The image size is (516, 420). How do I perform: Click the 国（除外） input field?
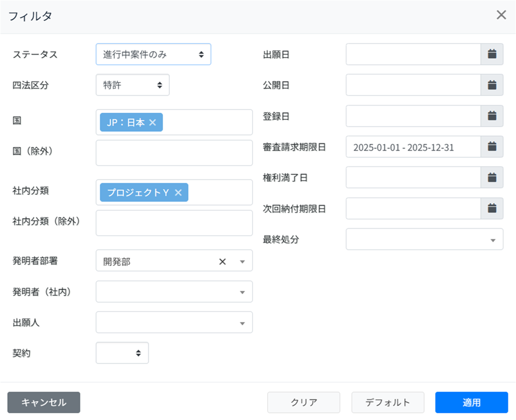(x=174, y=153)
